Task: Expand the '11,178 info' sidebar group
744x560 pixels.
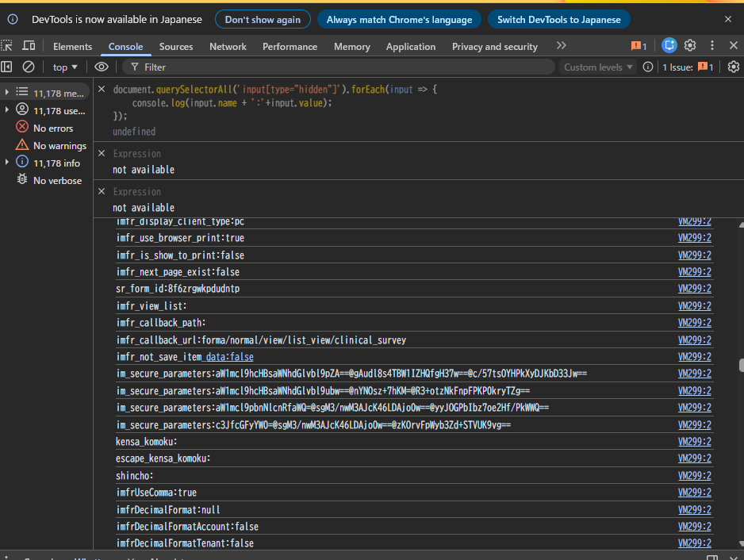Action: tap(7, 163)
